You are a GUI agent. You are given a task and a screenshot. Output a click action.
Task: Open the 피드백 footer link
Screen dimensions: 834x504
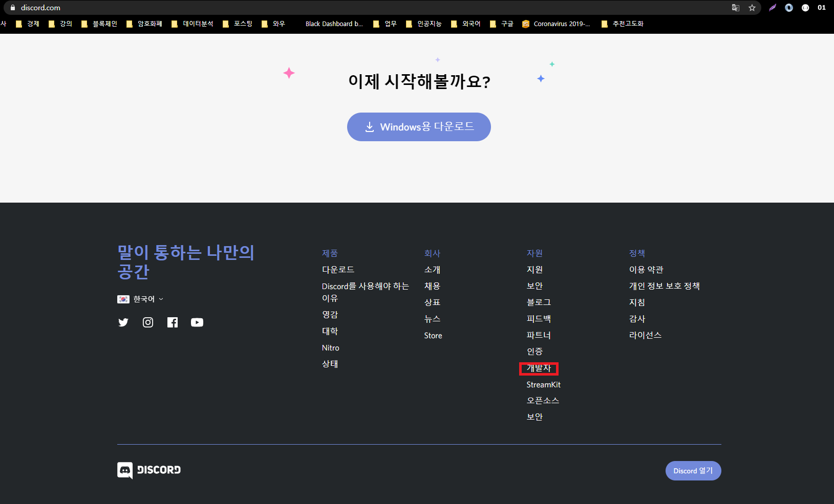(x=539, y=319)
